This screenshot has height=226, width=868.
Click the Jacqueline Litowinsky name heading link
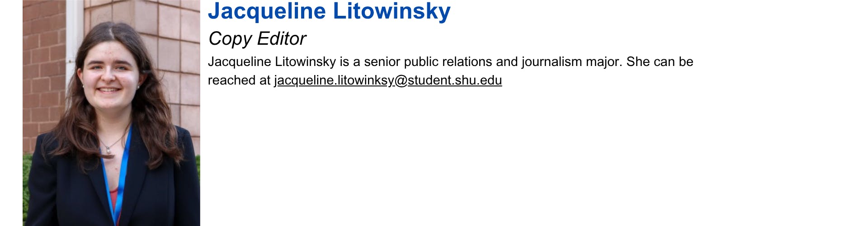[x=329, y=11]
